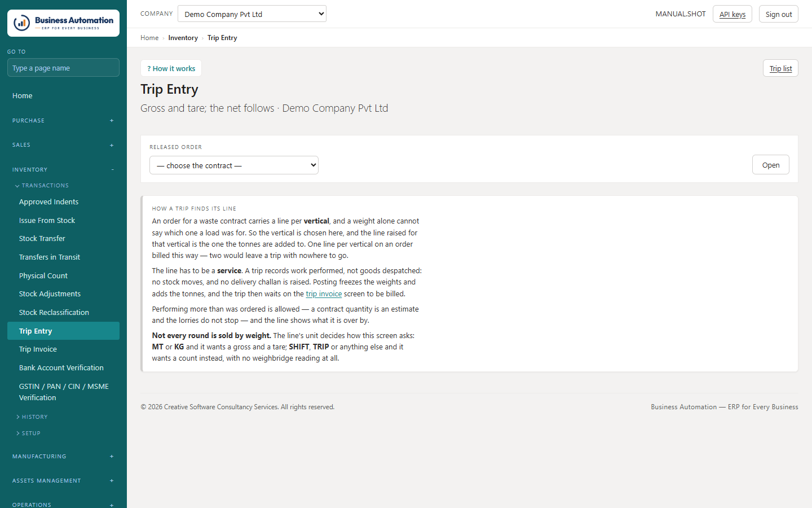812x508 pixels.
Task: Expand the Assets Management section
Action: click(x=63, y=480)
